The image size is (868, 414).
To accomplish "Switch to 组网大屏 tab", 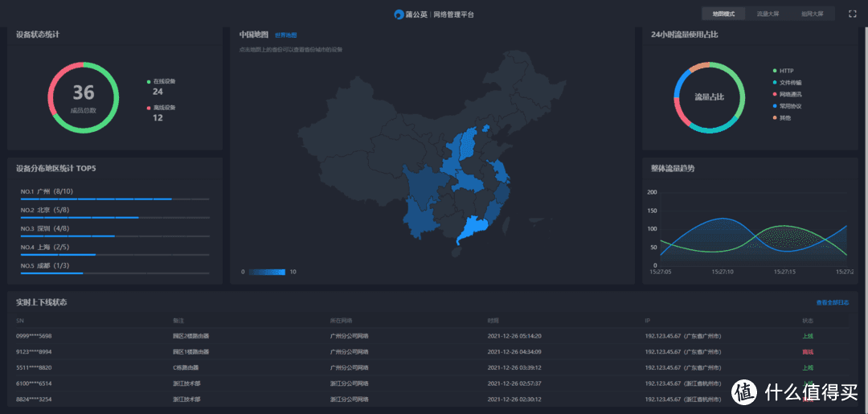I will [x=812, y=14].
